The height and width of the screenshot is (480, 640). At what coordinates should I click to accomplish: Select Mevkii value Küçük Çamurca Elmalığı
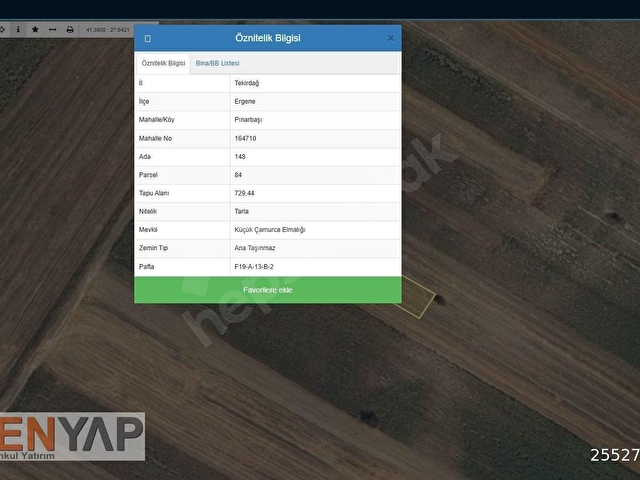pyautogui.click(x=270, y=230)
